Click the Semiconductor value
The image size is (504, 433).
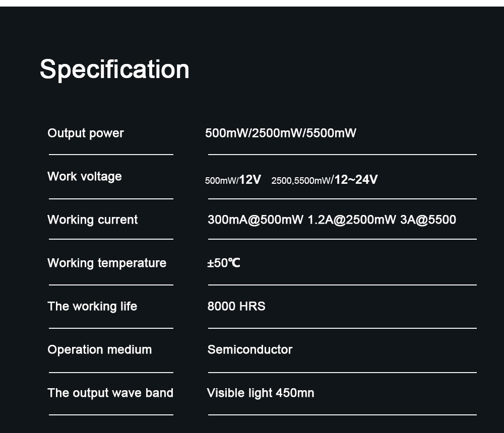[250, 349]
